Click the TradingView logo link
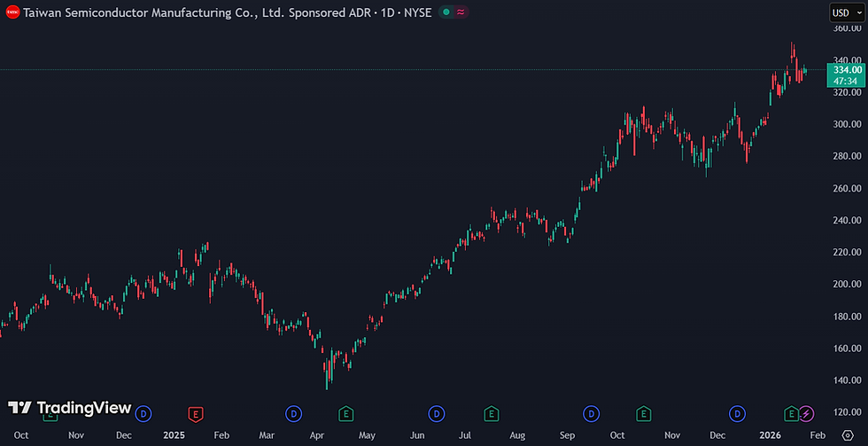Image resolution: width=868 pixels, height=446 pixels. tap(69, 409)
